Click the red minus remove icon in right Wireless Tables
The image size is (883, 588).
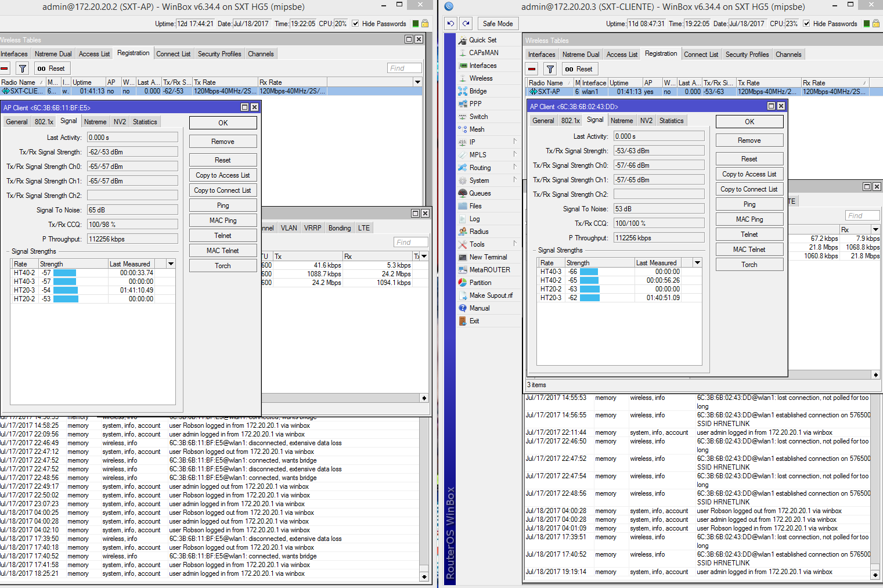click(x=532, y=69)
